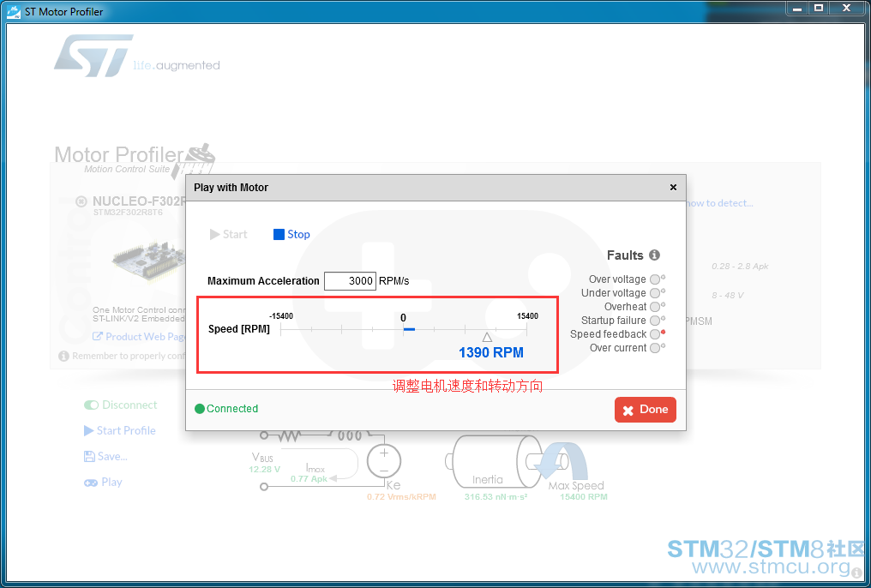Open the Product Web Page link

point(139,337)
